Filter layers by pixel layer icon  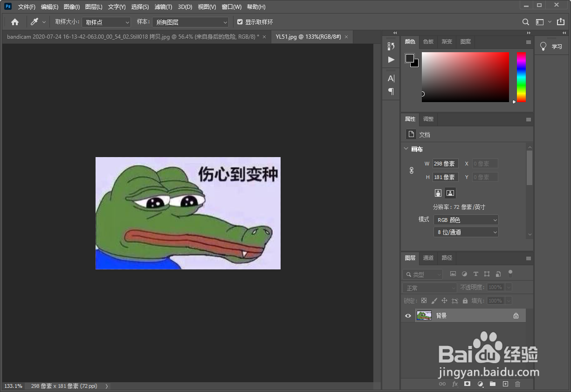453,274
